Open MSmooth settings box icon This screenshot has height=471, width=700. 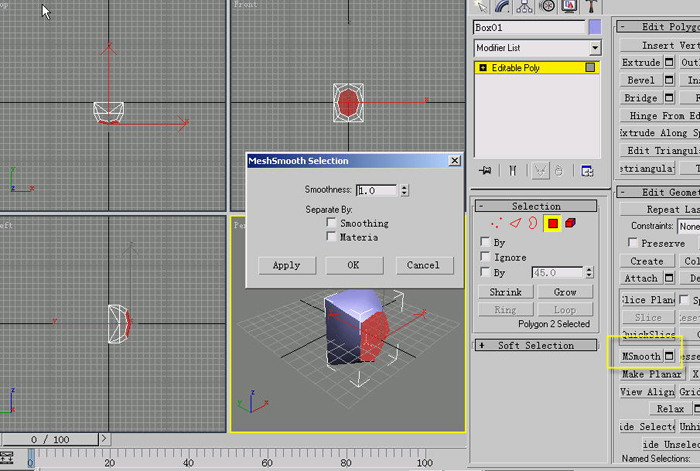[669, 356]
